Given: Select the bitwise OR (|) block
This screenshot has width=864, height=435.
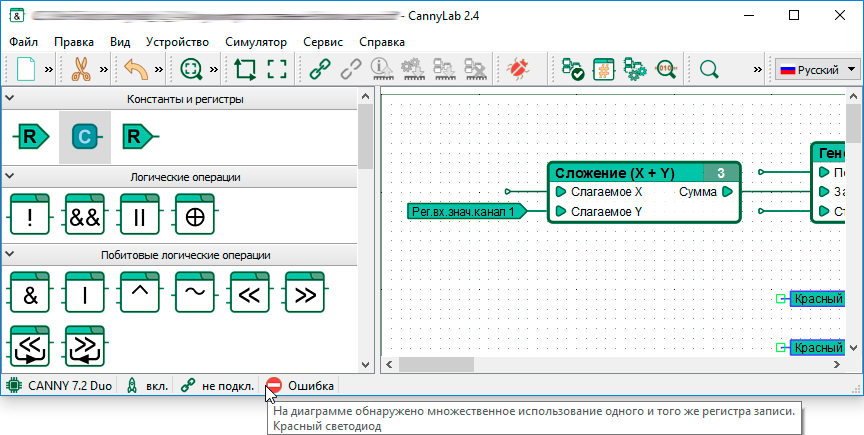Looking at the screenshot, I should coord(84,293).
